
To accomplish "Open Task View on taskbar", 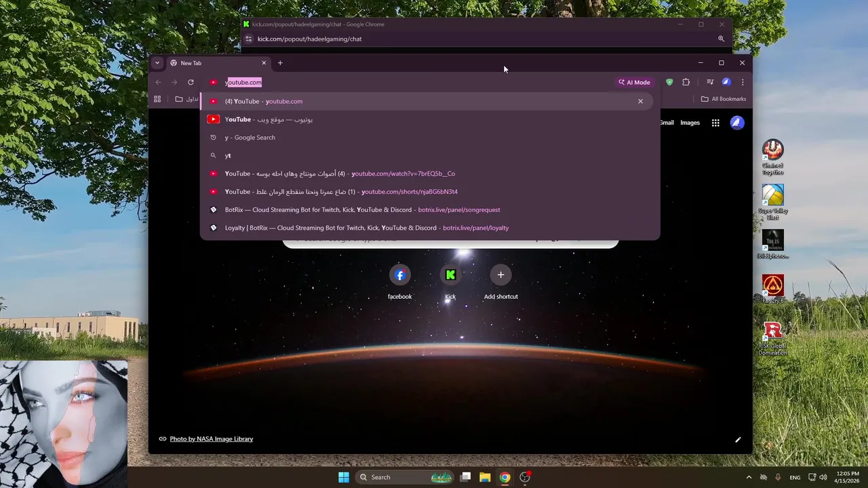I will coord(465,477).
